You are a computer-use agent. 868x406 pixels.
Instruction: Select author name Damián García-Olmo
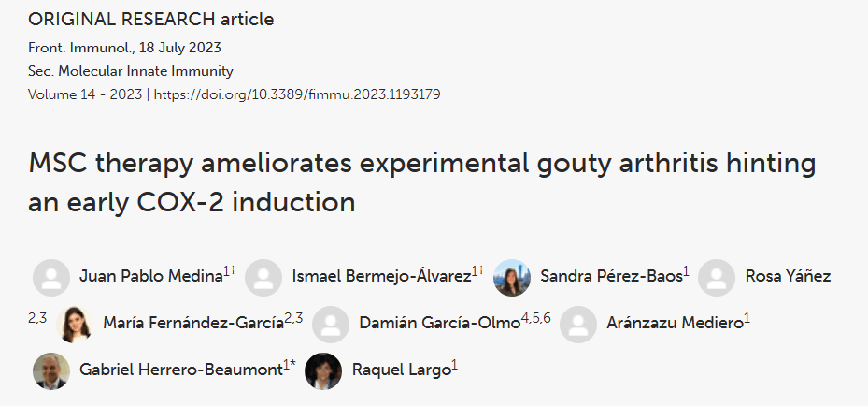tap(439, 324)
